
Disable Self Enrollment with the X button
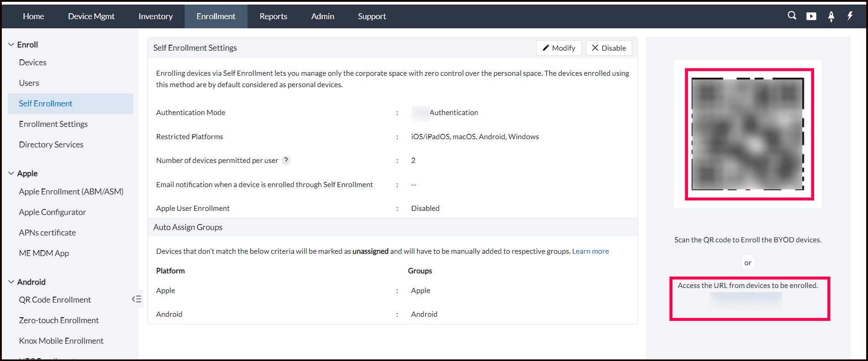click(609, 48)
